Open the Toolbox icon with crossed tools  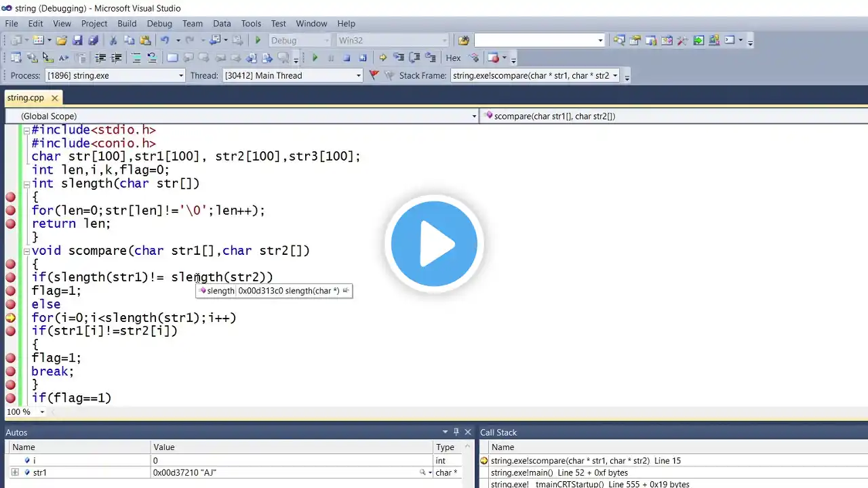click(x=683, y=41)
